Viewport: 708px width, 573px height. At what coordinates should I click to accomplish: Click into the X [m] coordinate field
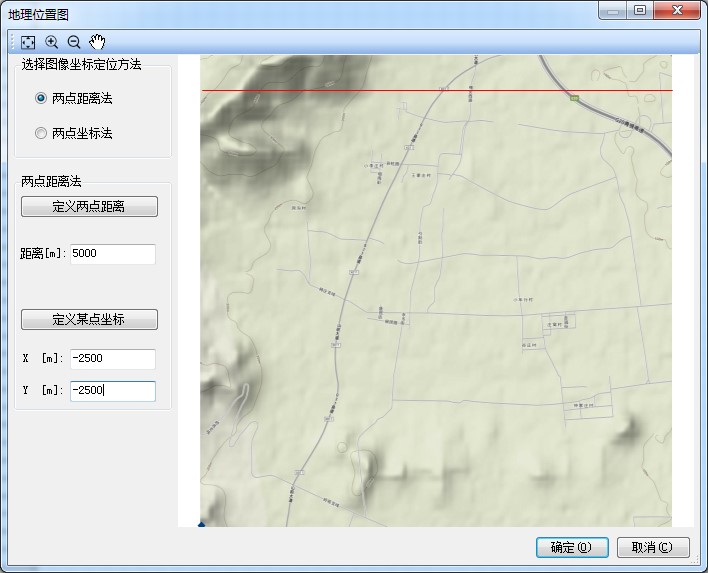coord(113,359)
